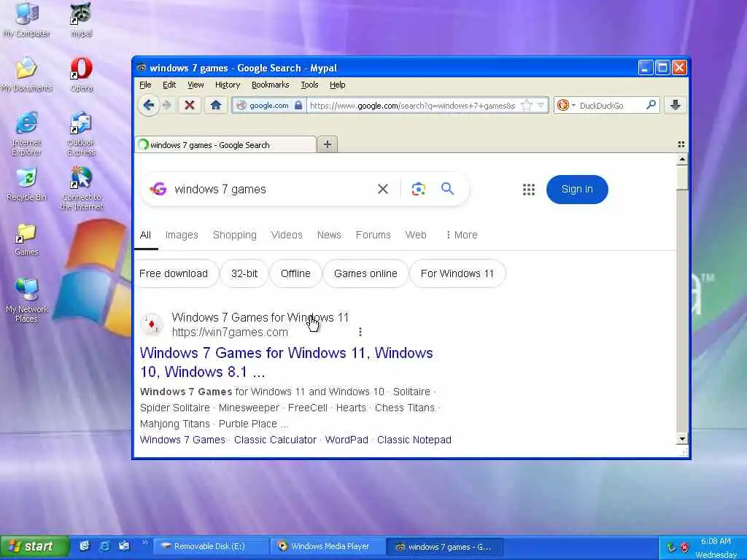The width and height of the screenshot is (747, 560).
Task: Open the Classic Calculator sitelink
Action: click(275, 440)
